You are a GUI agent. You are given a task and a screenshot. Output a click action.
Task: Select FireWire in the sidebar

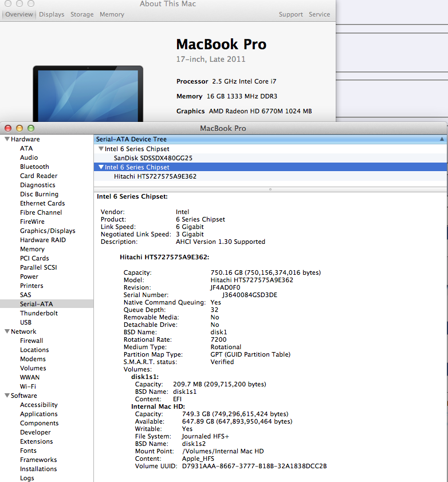(x=32, y=222)
